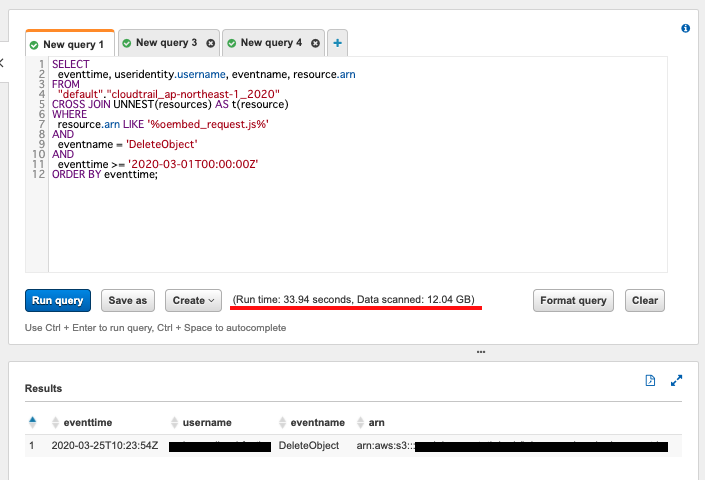Click the Format query button
This screenshot has width=705, height=480.
click(573, 300)
